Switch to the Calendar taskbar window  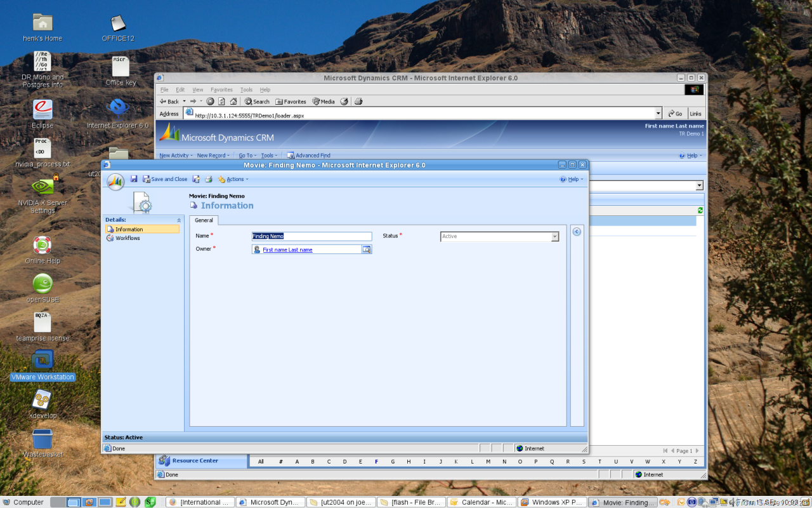tap(481, 502)
